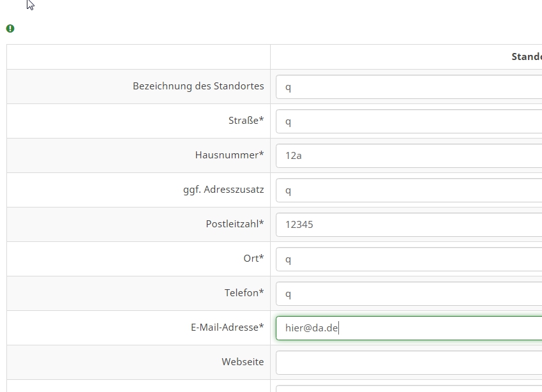Screen dimensions: 542x392
Task: Focus the Postleitzahl field with 12345
Action: click(409, 225)
